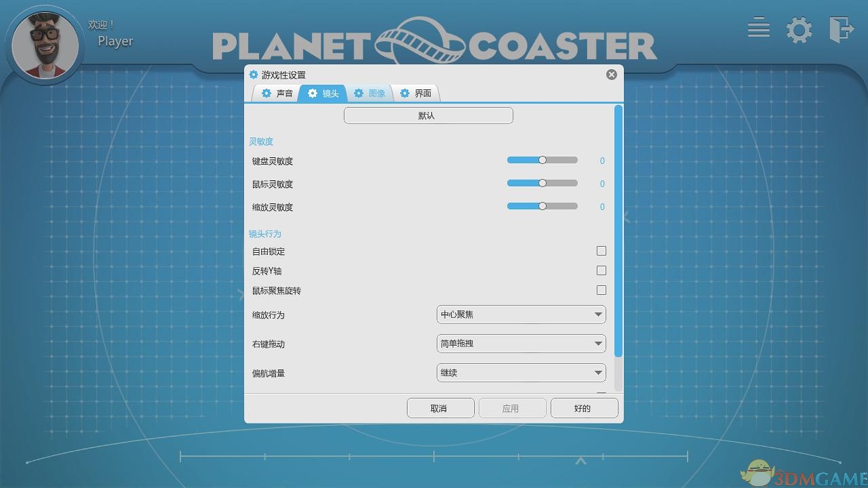Screen dimensions: 868x488
Task: Click the gear icon beside 游戏性设置 title
Action: 254,75
